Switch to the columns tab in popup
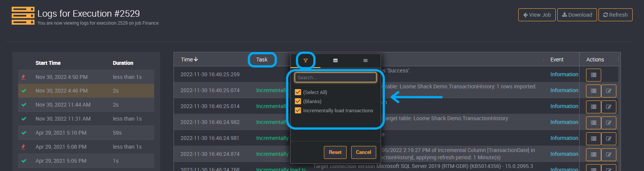This screenshot has height=171, width=644. (335, 61)
